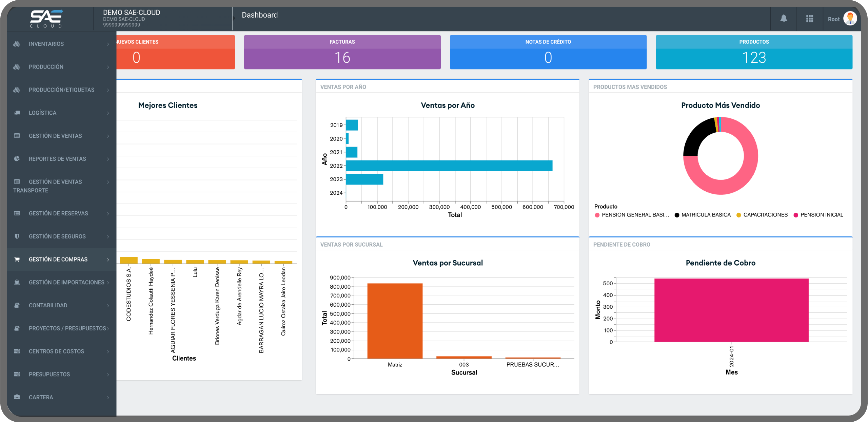Click the Productos summary card
The height and width of the screenshot is (422, 868).
[x=754, y=52]
